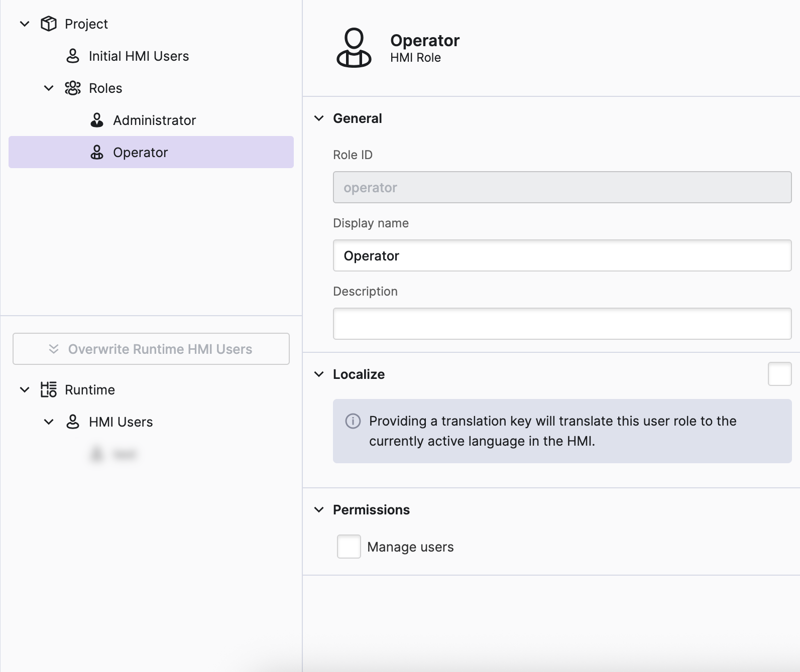Collapse the Runtime tree node
The width and height of the screenshot is (800, 672).
(25, 389)
